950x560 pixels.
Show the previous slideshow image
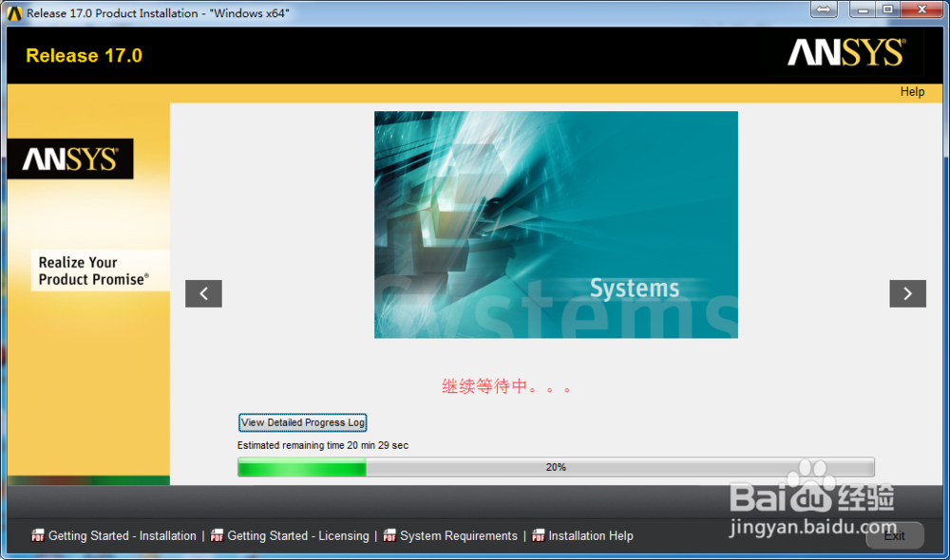pyautogui.click(x=203, y=293)
